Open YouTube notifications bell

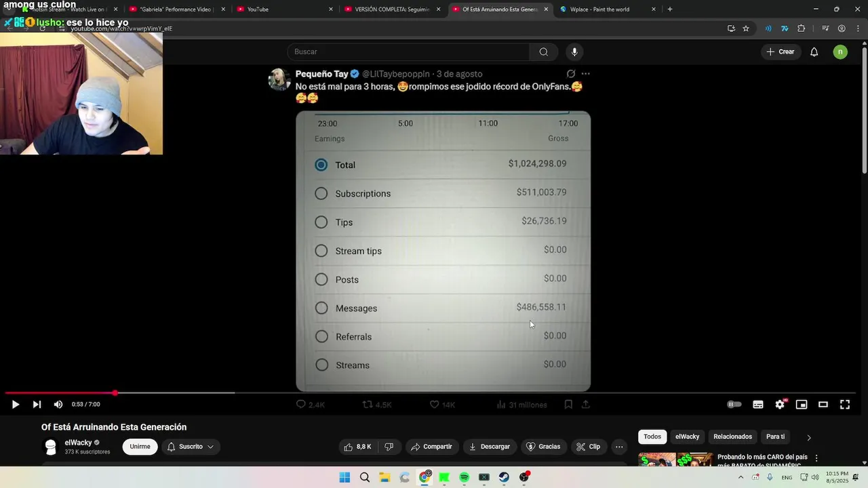coord(814,52)
